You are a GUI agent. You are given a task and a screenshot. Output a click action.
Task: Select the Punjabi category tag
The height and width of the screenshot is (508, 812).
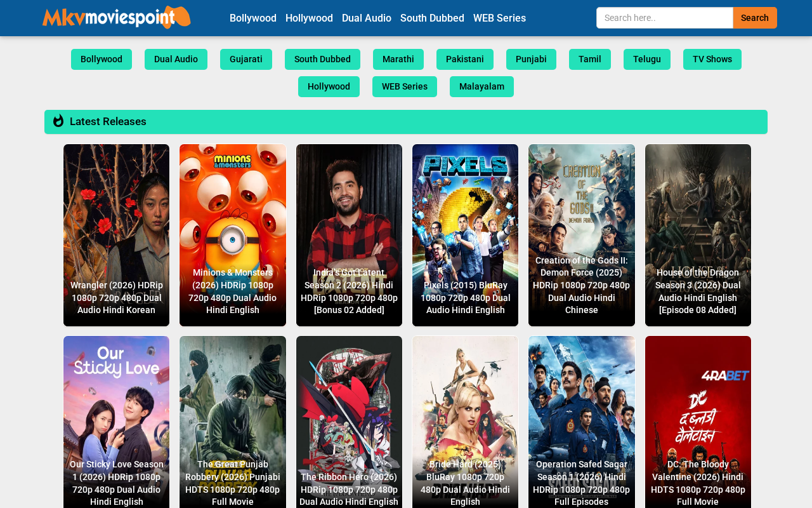(x=531, y=59)
